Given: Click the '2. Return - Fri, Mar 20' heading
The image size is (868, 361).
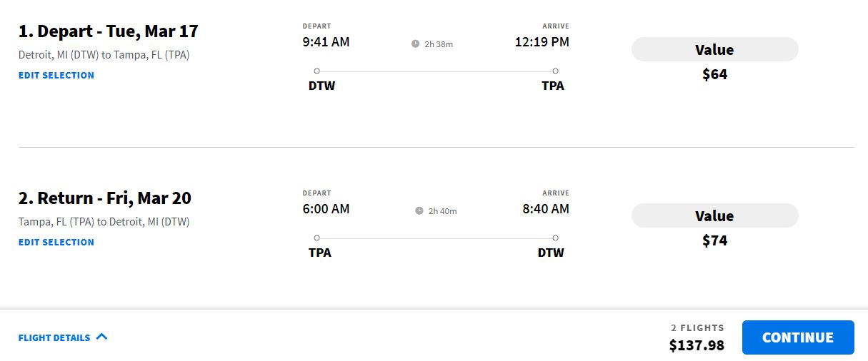Looking at the screenshot, I should 105,198.
